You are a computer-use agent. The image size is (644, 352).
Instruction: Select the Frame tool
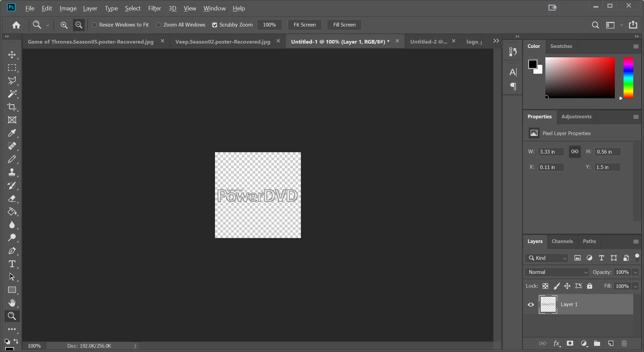click(12, 120)
